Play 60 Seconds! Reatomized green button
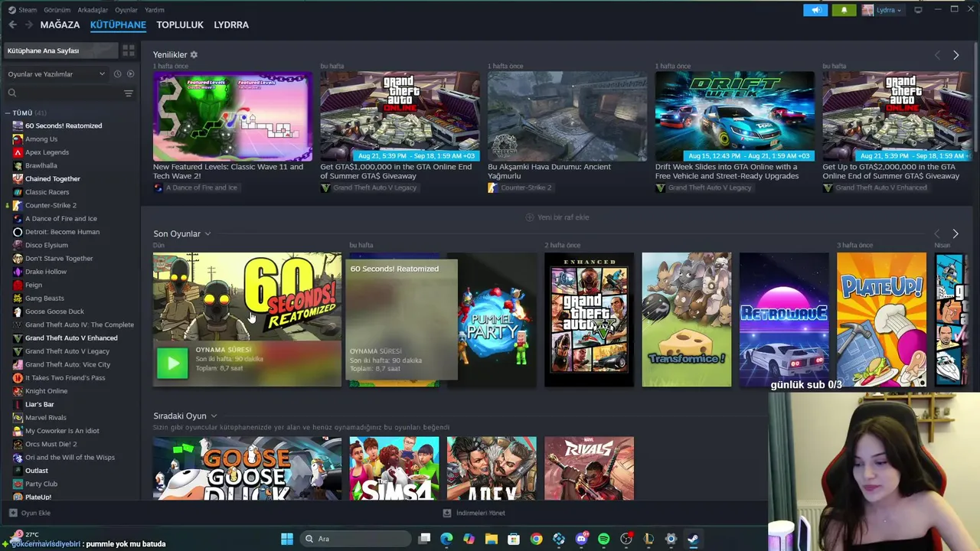Viewport: 980px width, 551px height. coord(172,364)
